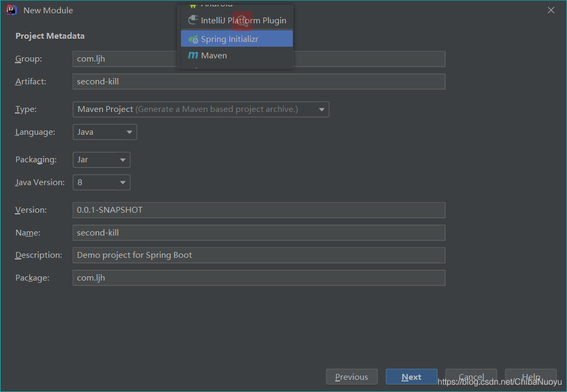Proceed with the Next button
Viewport: 567px width, 392px height.
(412, 377)
